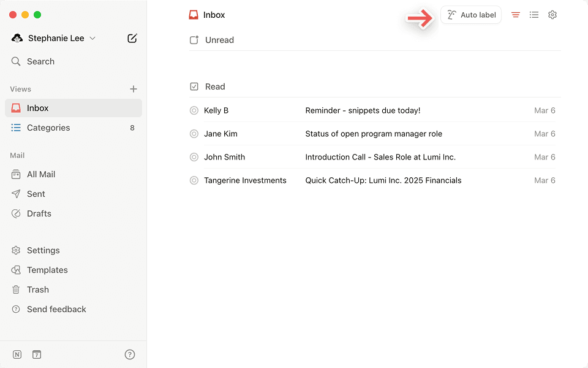The height and width of the screenshot is (368, 588).
Task: Open Notion from the bottom-left icon
Action: tap(17, 354)
